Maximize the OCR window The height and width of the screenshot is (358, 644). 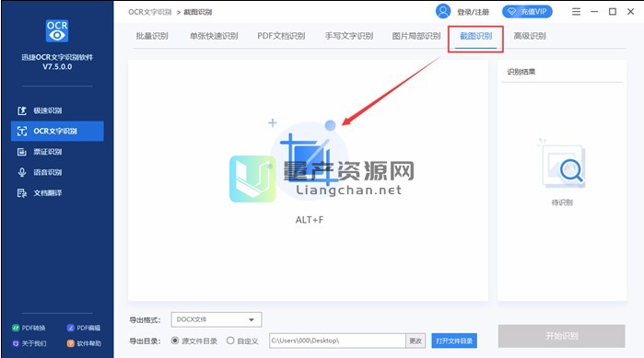pos(613,12)
